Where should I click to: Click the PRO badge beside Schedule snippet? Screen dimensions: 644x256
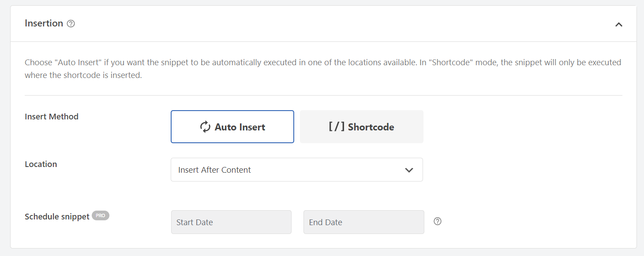[x=101, y=216]
